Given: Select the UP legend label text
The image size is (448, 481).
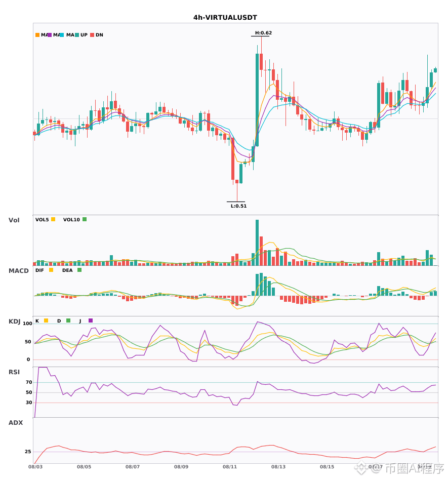Looking at the screenshot, I should pos(84,35).
